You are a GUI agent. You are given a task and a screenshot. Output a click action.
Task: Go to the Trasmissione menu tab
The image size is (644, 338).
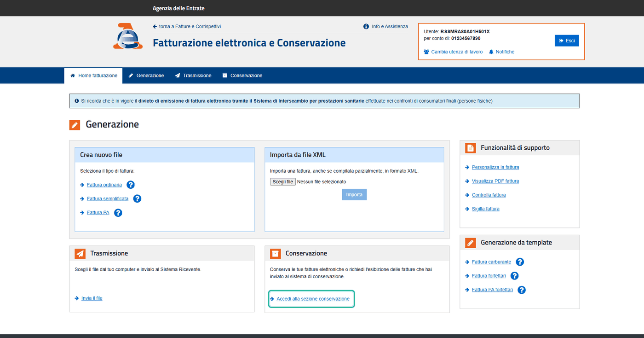[x=193, y=76]
